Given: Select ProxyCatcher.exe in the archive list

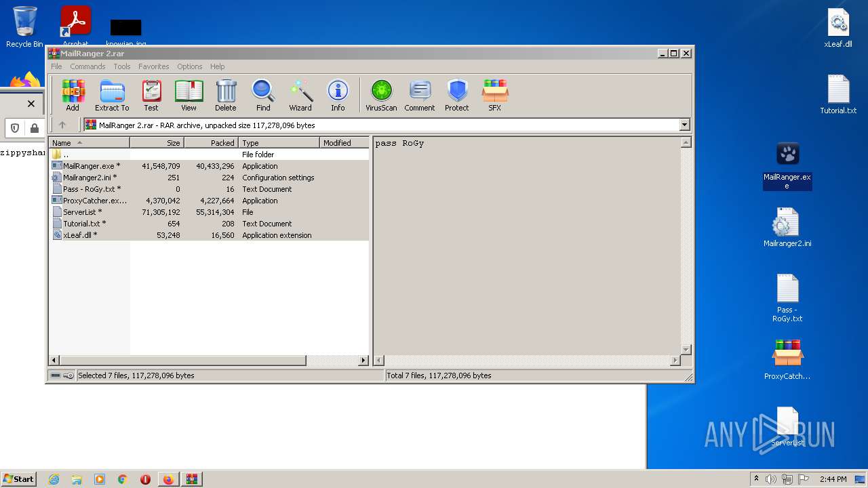Looking at the screenshot, I should pos(209,201).
